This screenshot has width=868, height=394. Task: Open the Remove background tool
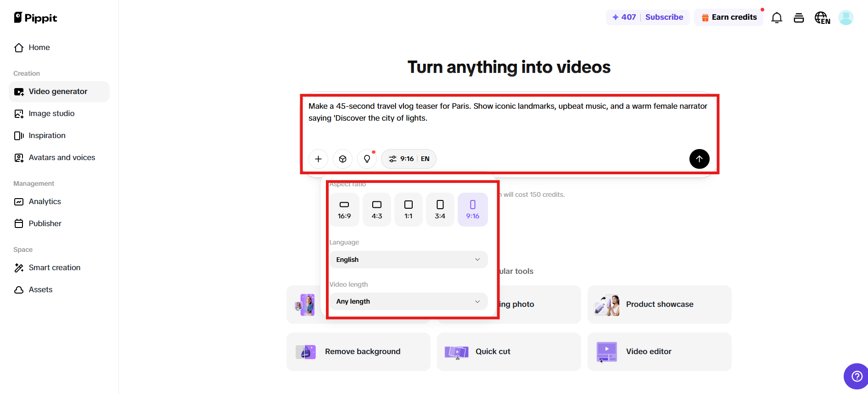pyautogui.click(x=358, y=352)
